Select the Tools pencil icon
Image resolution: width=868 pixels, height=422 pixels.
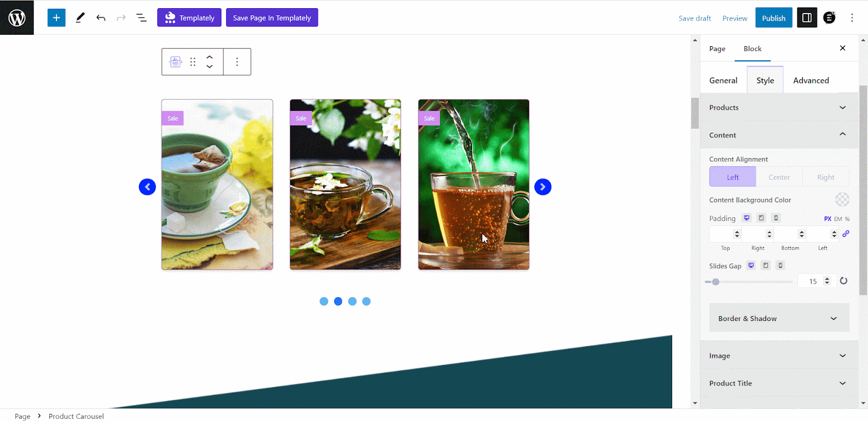(x=80, y=17)
